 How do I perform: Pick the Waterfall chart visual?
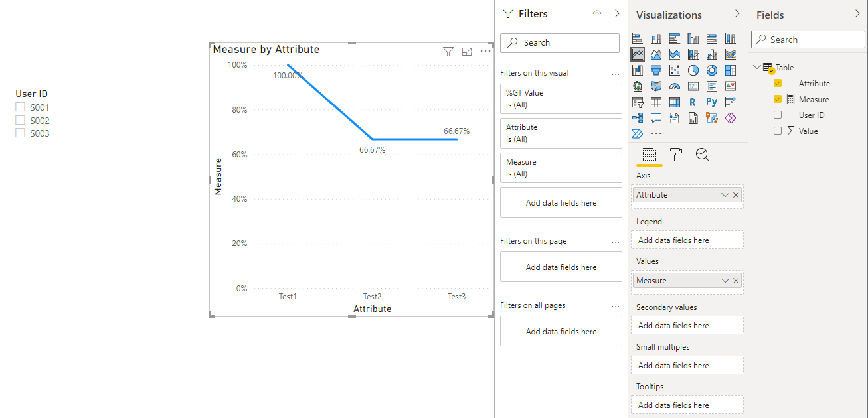pyautogui.click(x=638, y=70)
